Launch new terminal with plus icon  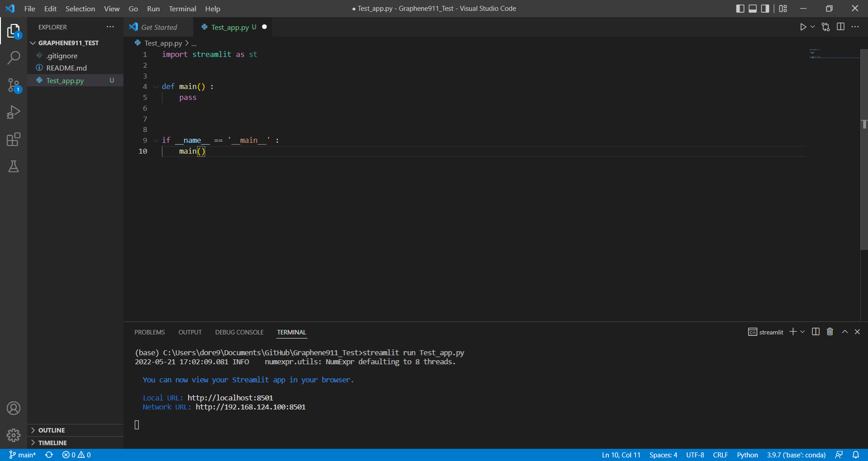tap(793, 332)
